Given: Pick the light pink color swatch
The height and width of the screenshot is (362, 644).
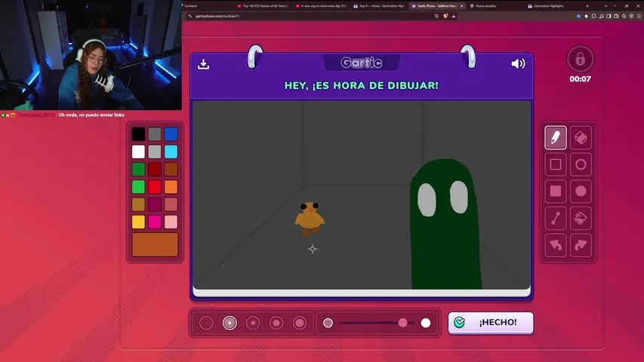Looking at the screenshot, I should pos(171,222).
